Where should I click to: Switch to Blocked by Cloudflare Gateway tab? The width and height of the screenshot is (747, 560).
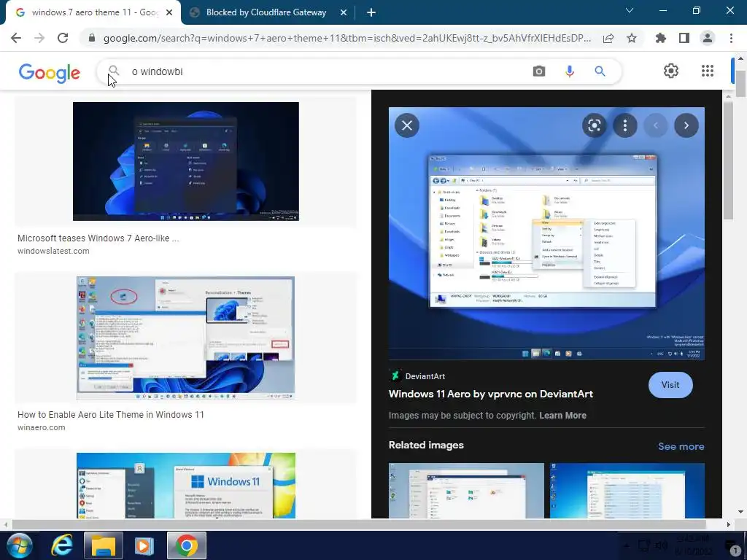click(266, 12)
